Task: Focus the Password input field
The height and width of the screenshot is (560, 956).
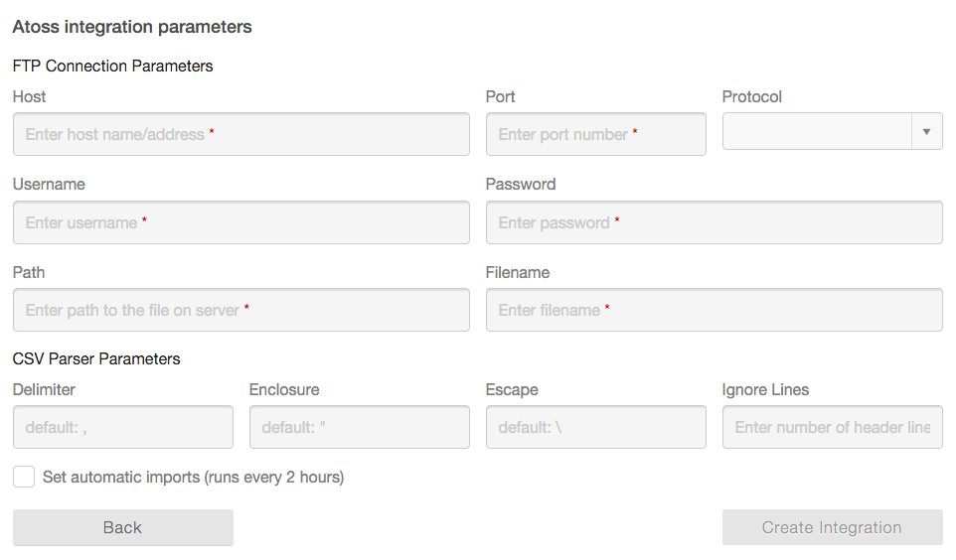Action: 714,222
